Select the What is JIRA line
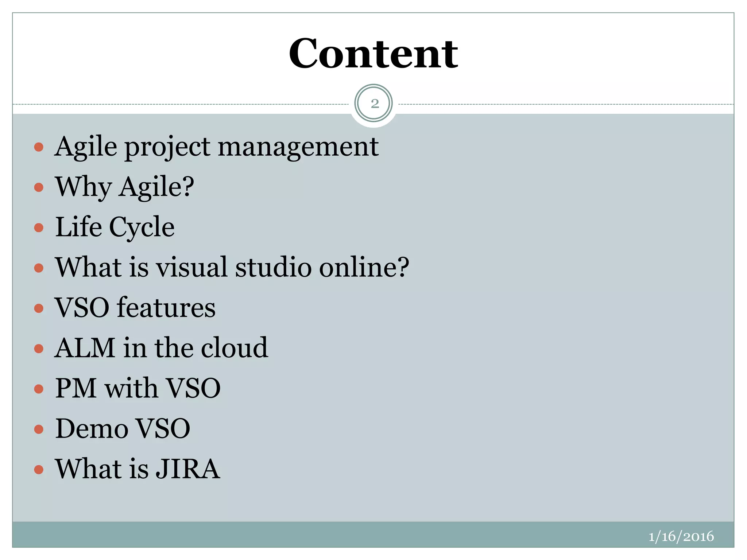The width and height of the screenshot is (747, 560). click(x=137, y=469)
